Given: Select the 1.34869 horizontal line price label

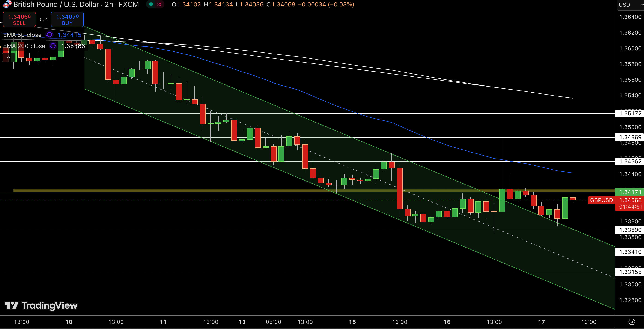Looking at the screenshot, I should [629, 137].
